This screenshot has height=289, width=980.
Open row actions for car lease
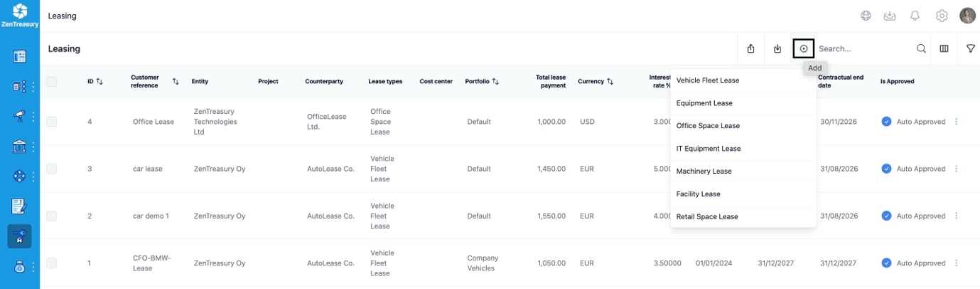[956, 169]
